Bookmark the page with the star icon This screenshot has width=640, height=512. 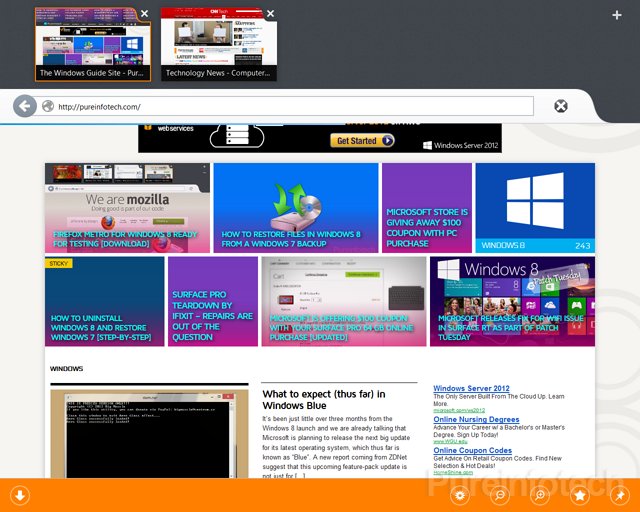pos(579,495)
